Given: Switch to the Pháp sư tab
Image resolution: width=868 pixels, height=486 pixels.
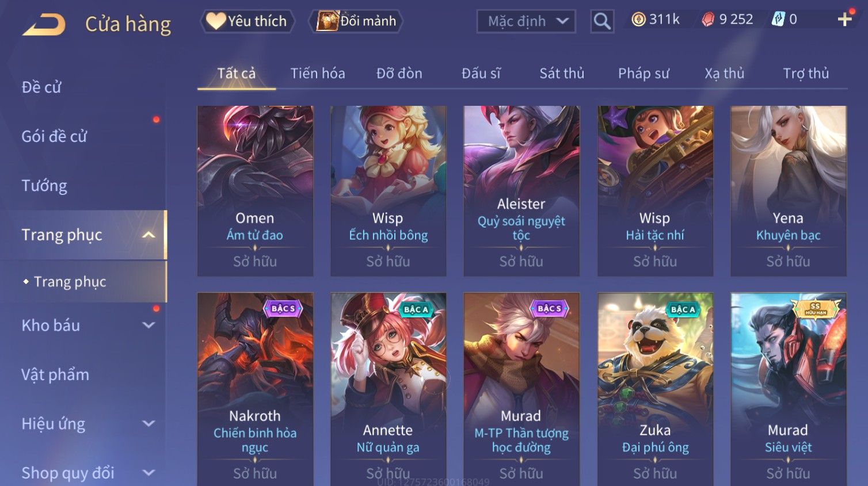Looking at the screenshot, I should 644,74.
